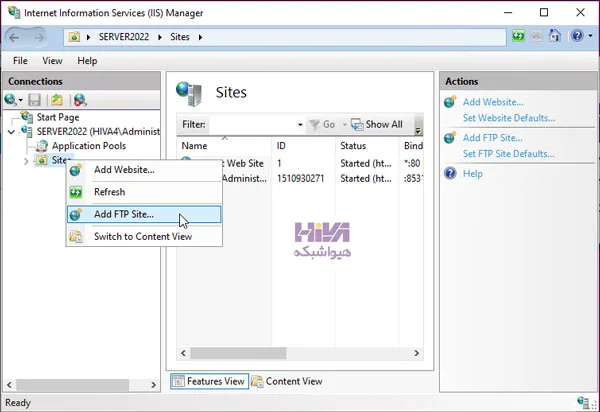Select Start Page in Connections tree
The height and width of the screenshot is (412, 600).
[58, 117]
